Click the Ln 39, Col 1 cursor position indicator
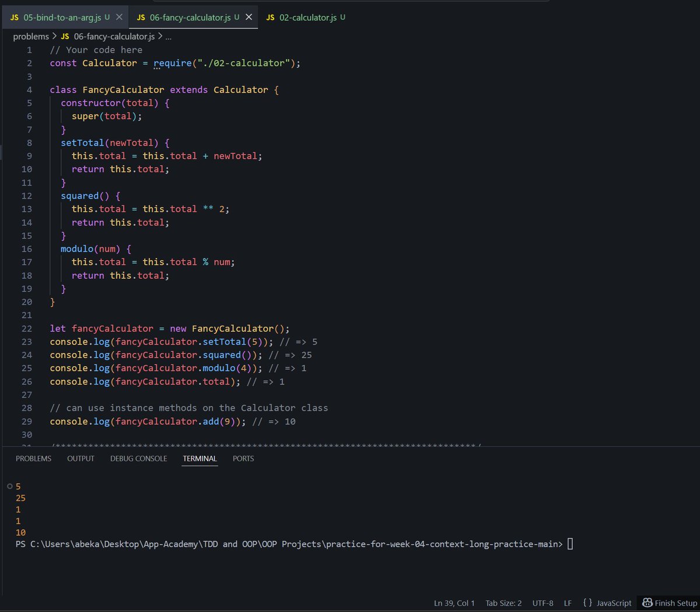 (x=454, y=603)
